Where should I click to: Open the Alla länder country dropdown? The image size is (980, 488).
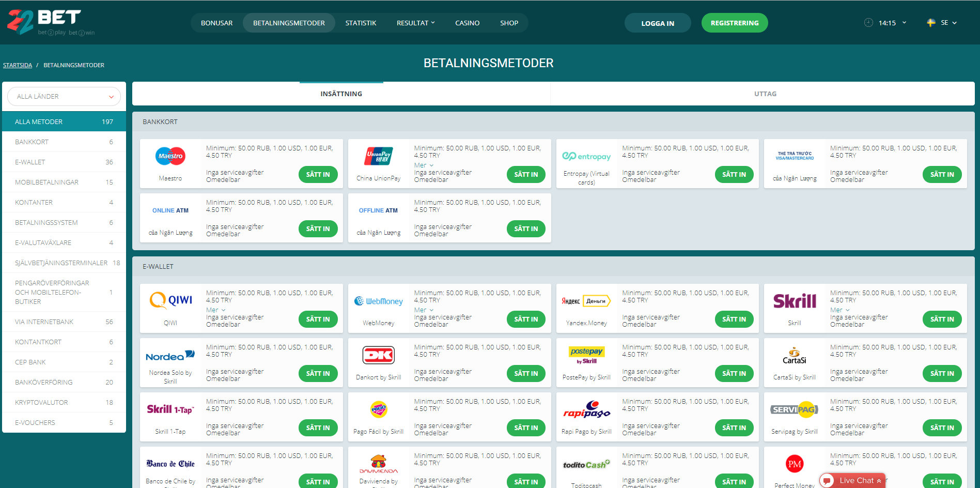[x=64, y=97]
